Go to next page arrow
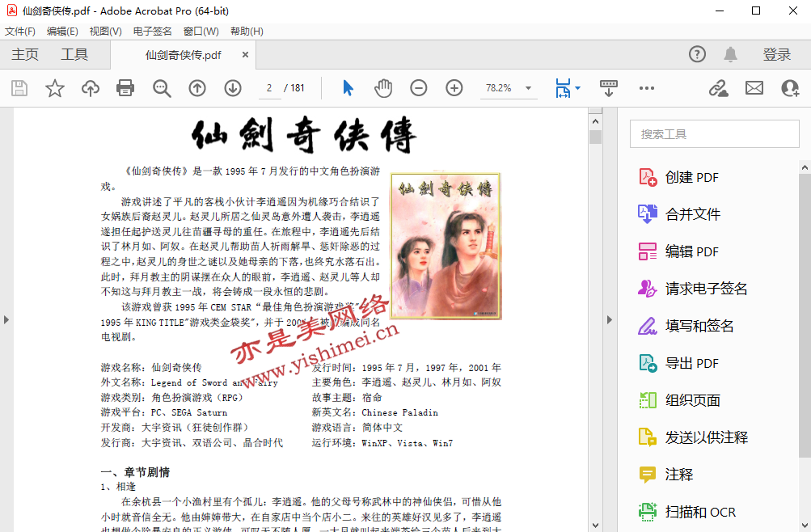 click(233, 88)
